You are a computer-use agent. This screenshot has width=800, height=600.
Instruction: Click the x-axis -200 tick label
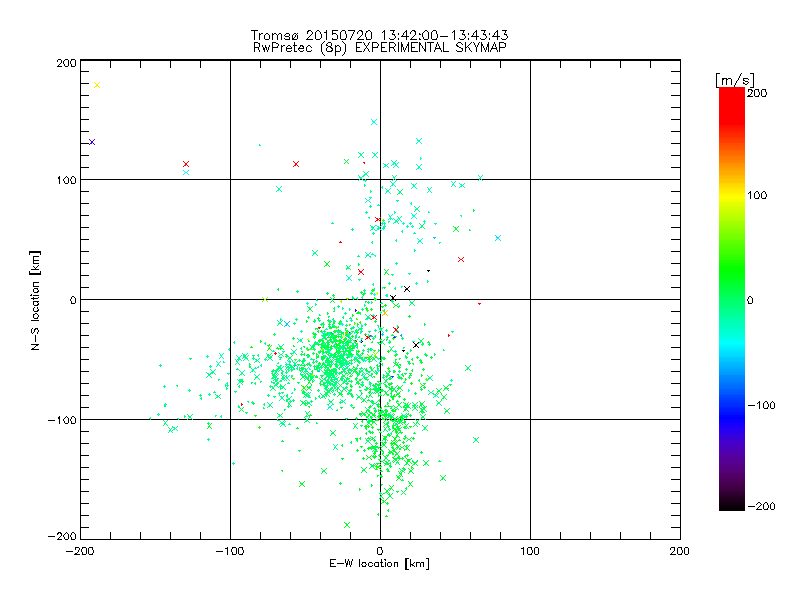coord(80,550)
